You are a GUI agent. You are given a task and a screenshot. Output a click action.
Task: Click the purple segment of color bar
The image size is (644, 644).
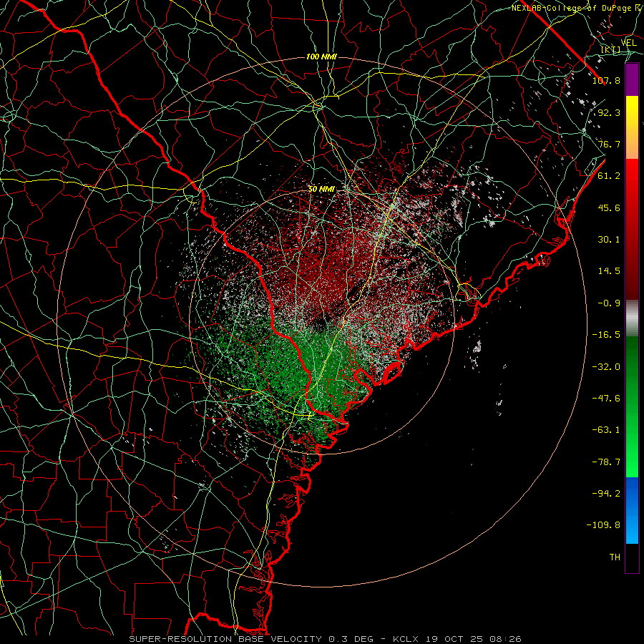pyautogui.click(x=632, y=80)
